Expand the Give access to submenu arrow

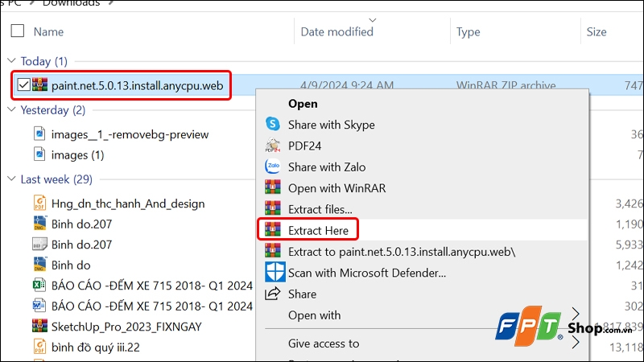(x=576, y=343)
